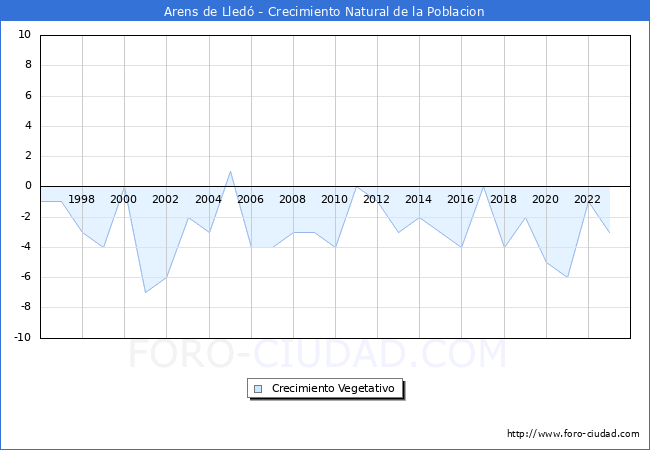
Task: Click the y-axis value -10
Action: 23,337
